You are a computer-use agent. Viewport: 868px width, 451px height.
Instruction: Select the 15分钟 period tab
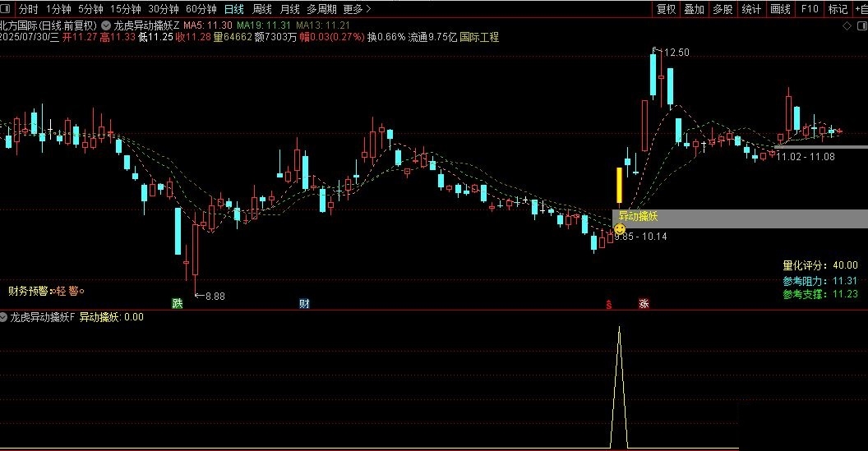[x=125, y=9]
